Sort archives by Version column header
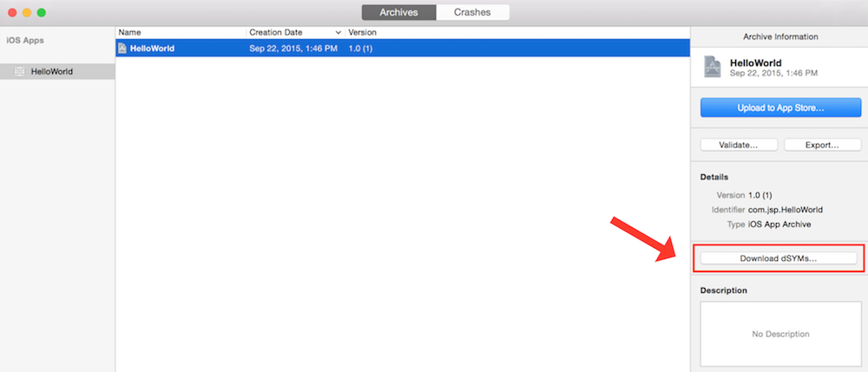 (x=363, y=33)
